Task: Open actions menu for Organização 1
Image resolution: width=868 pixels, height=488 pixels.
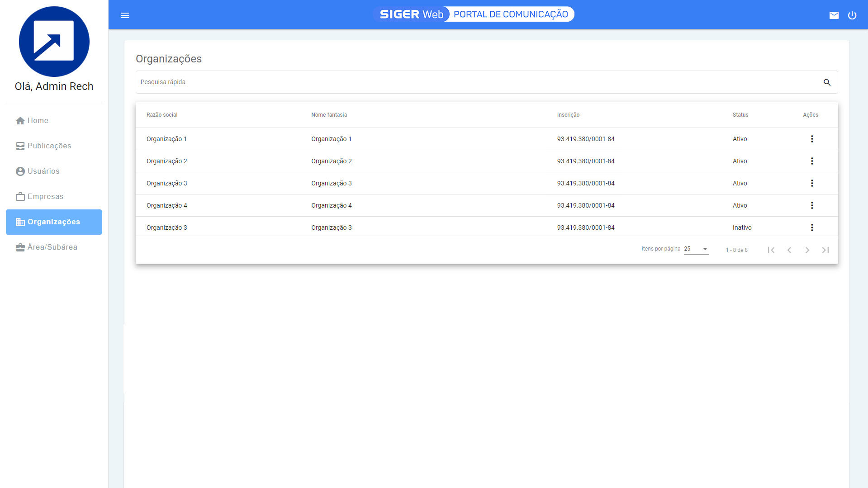Action: pos(812,139)
